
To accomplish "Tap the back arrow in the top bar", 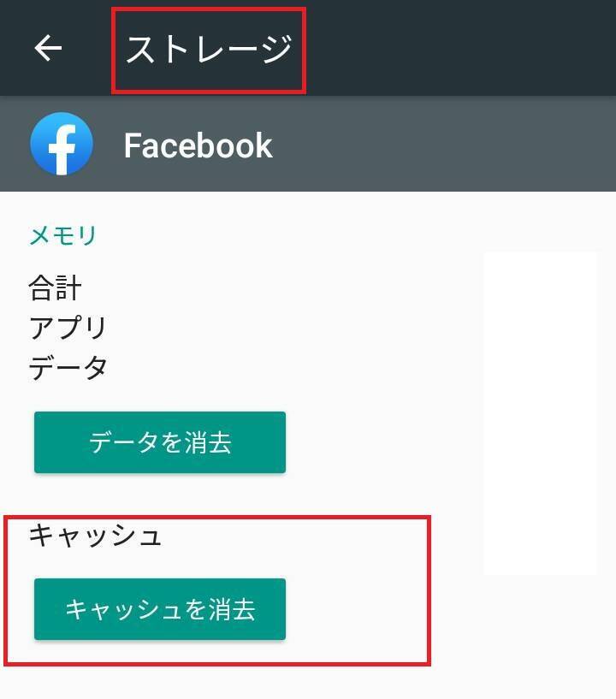I will click(48, 48).
